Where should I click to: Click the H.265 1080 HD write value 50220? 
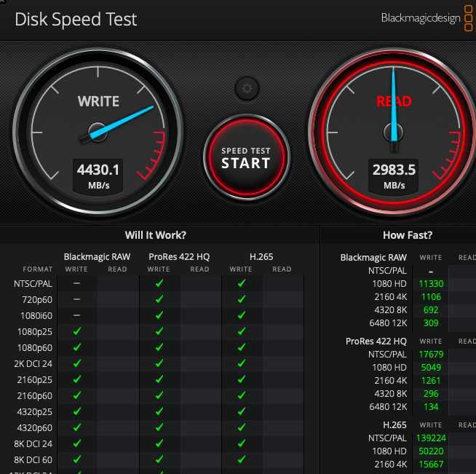point(431,451)
